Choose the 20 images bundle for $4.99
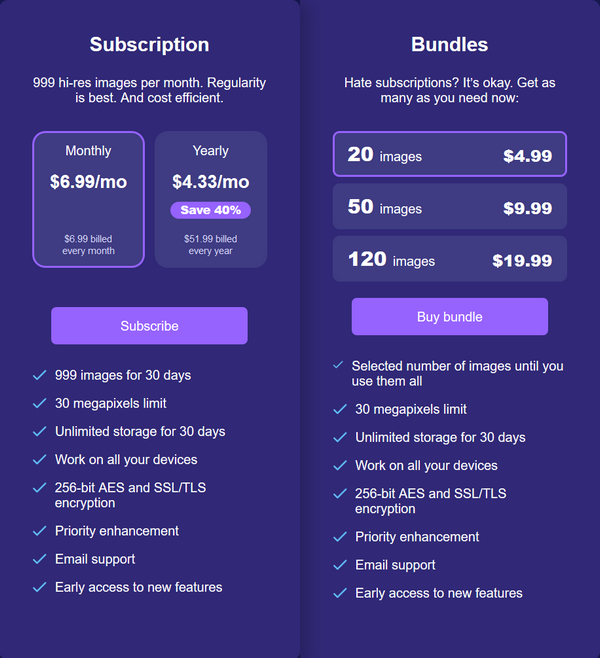 click(x=449, y=154)
